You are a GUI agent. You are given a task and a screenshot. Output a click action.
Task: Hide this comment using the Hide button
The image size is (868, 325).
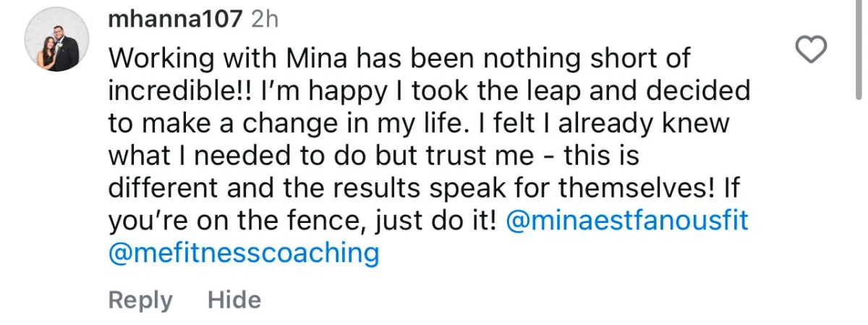234,300
